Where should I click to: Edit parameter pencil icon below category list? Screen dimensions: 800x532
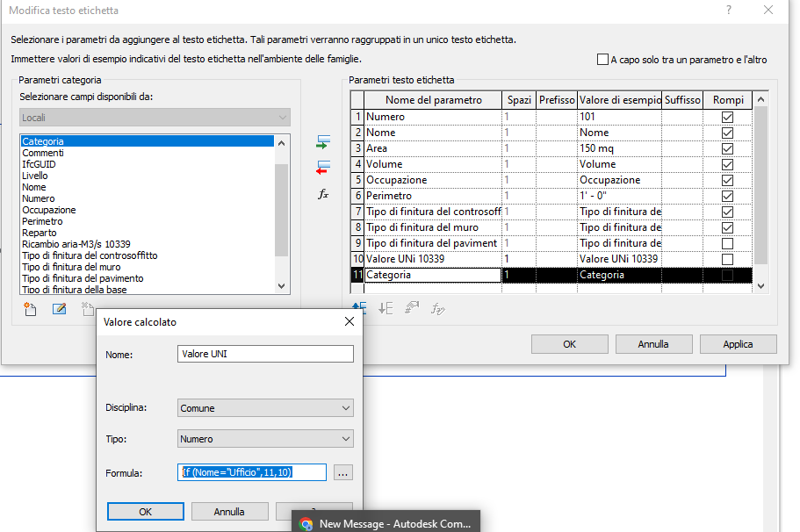coord(59,309)
